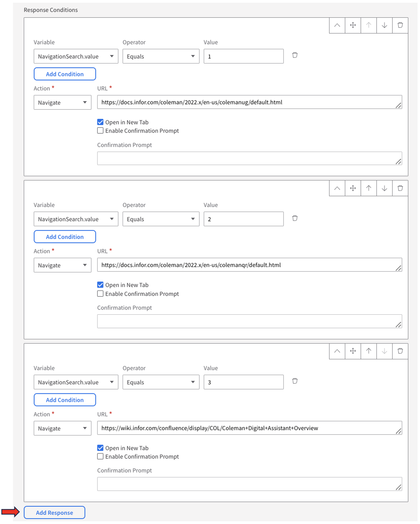Enable Confirmation Prompt in second response

(100, 294)
